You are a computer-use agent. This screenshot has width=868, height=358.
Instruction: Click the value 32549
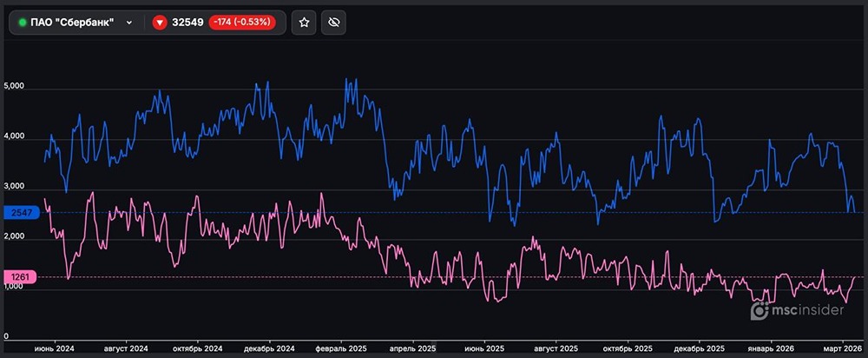187,23
